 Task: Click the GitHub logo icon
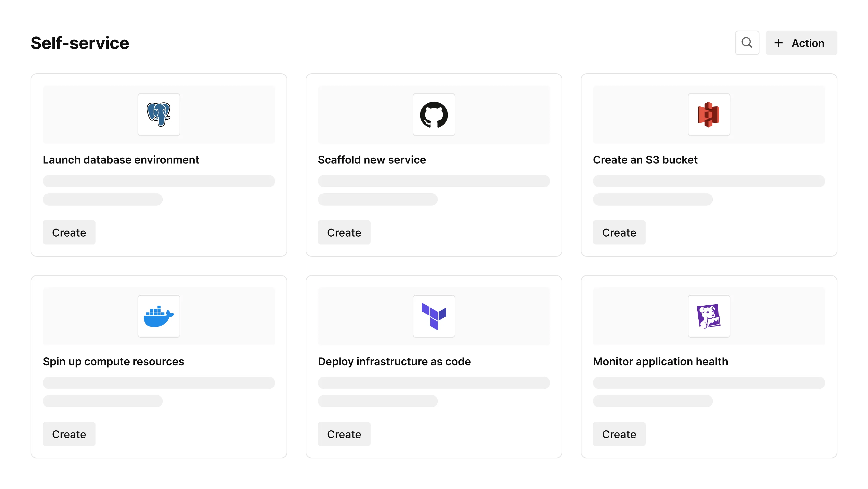pyautogui.click(x=434, y=115)
